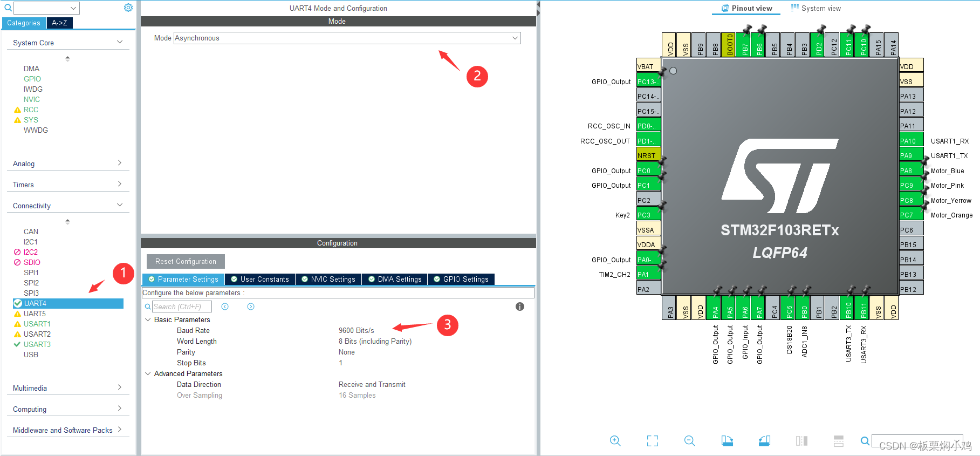Open the GPIO Settings tab

[x=461, y=279]
